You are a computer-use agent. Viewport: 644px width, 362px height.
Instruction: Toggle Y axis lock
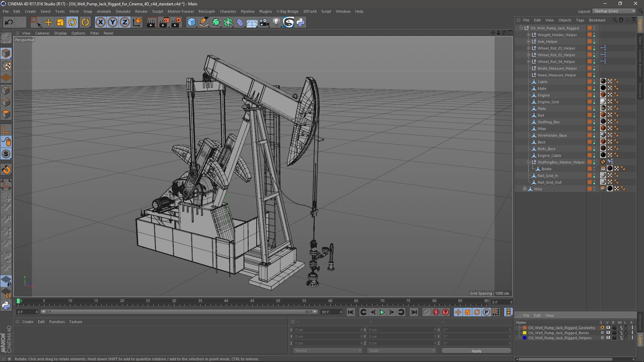coord(113,22)
